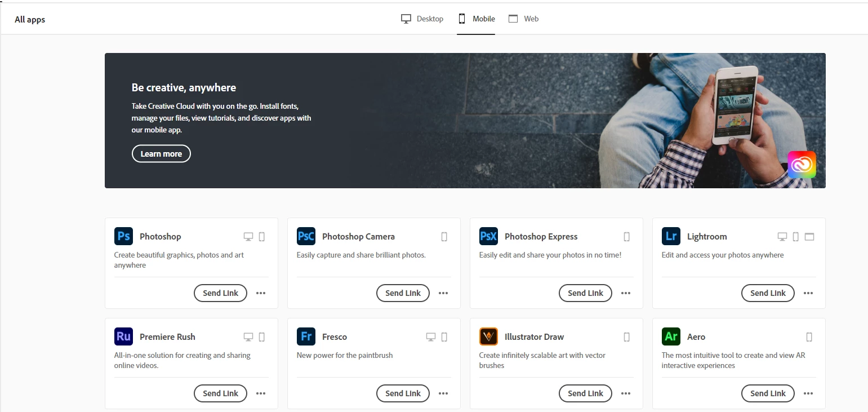
Task: Open more options for Photoshop
Action: click(261, 293)
